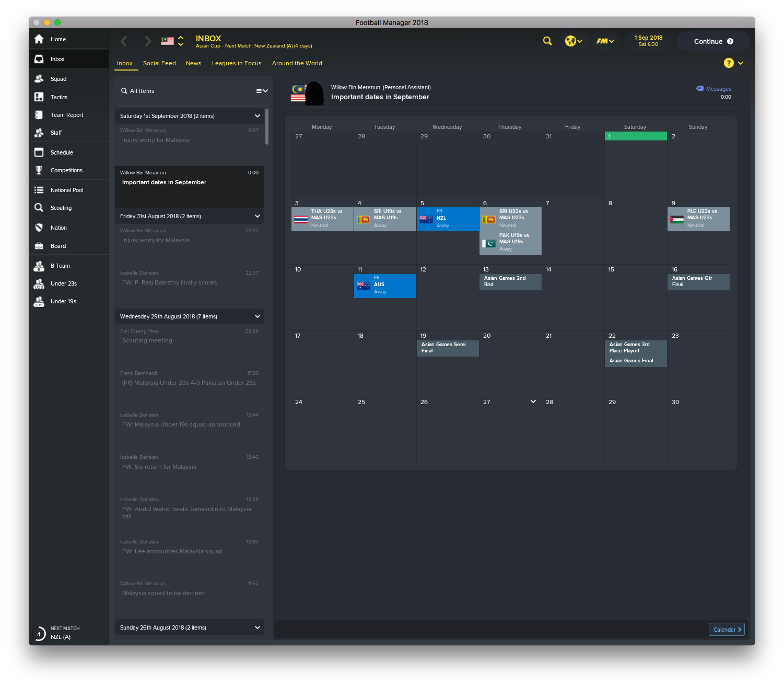Open the Under 23s team icon
The height and width of the screenshot is (687, 784).
pos(39,283)
